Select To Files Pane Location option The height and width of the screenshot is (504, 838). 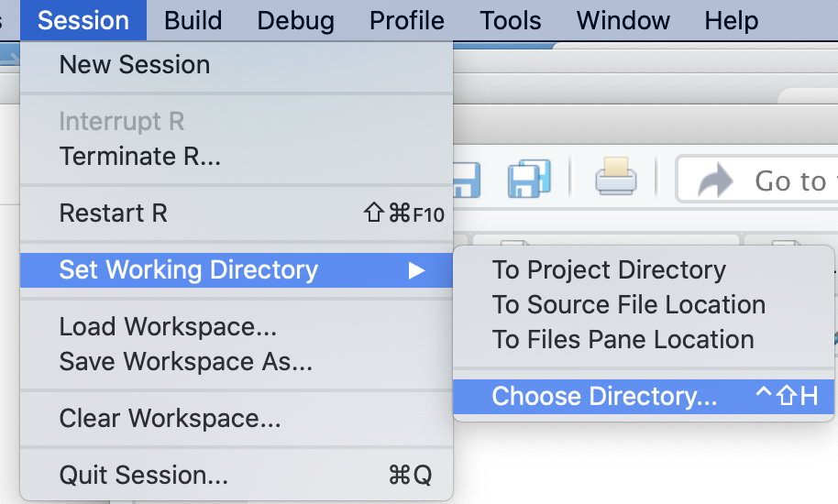(644, 340)
